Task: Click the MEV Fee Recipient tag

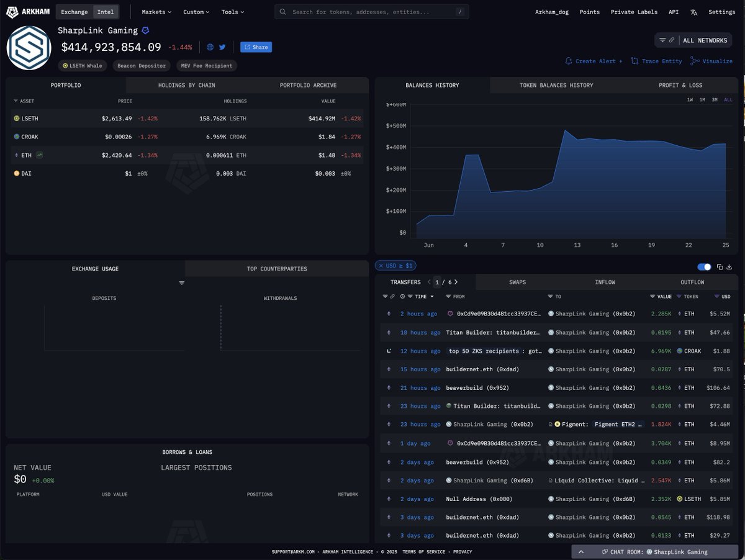Action: click(206, 65)
